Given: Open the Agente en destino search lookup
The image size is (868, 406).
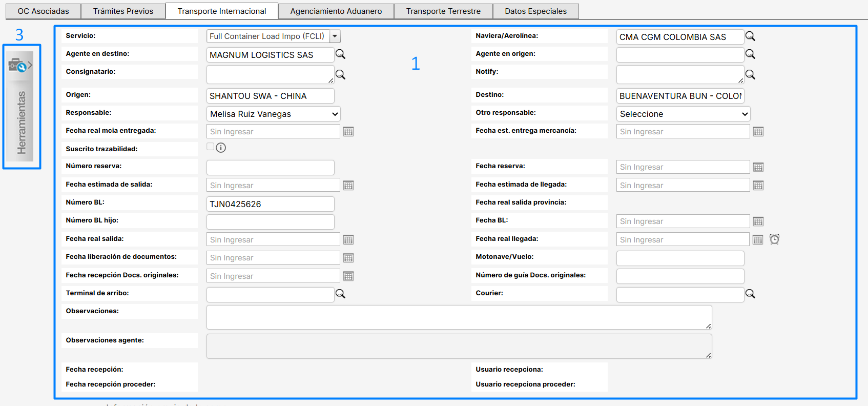Looking at the screenshot, I should click(340, 54).
